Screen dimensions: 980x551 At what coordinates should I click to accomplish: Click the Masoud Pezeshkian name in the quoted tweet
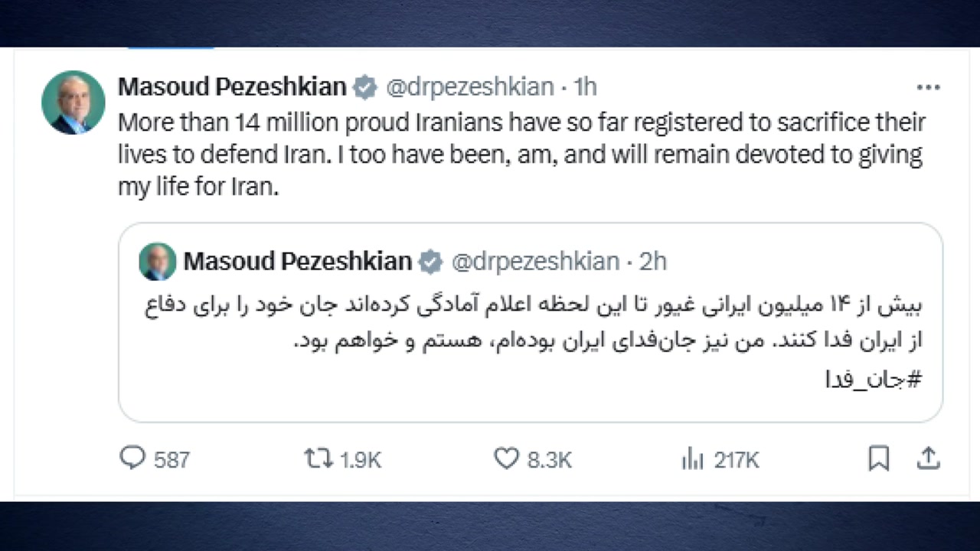pyautogui.click(x=298, y=262)
